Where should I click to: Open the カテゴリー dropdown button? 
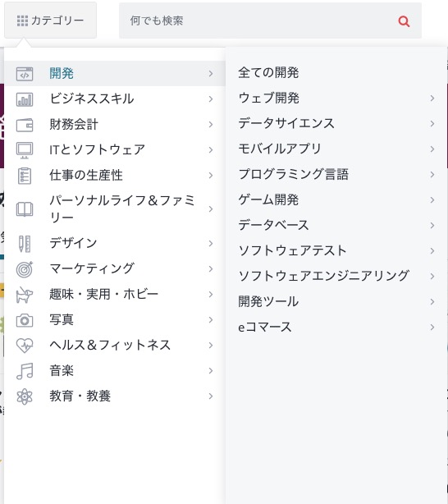[x=50, y=21]
